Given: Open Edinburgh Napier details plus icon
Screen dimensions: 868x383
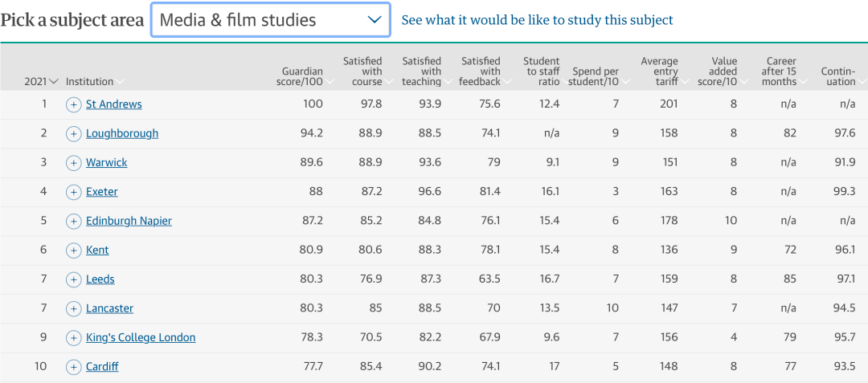Looking at the screenshot, I should pyautogui.click(x=73, y=221).
